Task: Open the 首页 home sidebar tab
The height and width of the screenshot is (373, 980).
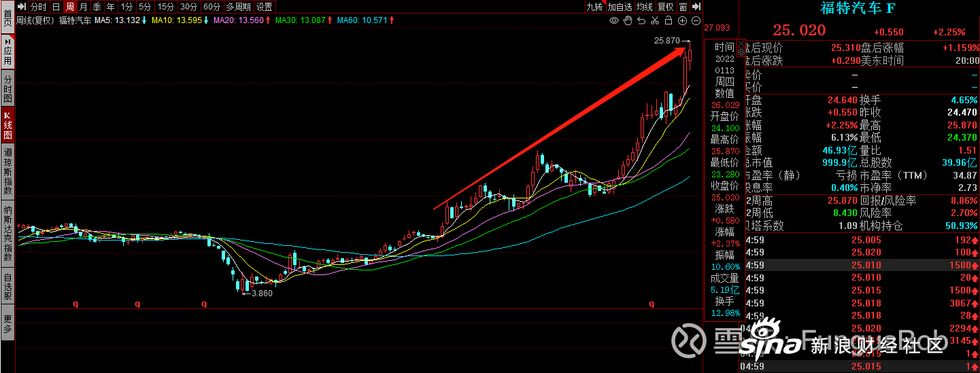Action: click(x=7, y=16)
